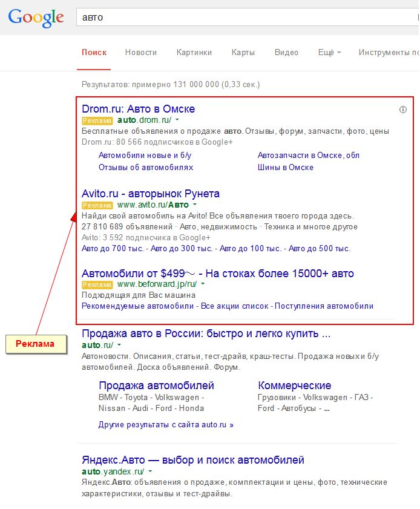Click the auto.drom.ru/ green URL
Screen dimensions: 420x509
pos(145,120)
